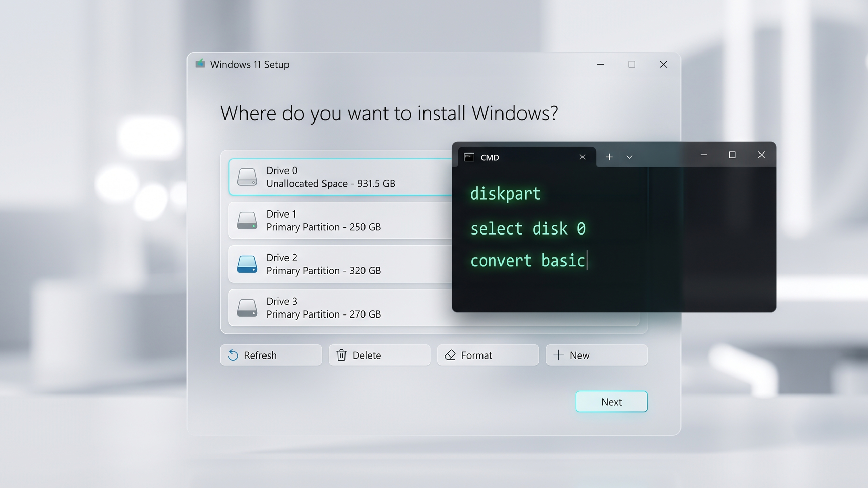Click Refresh to reload drive list
Screen dimensions: 868x488
271,355
